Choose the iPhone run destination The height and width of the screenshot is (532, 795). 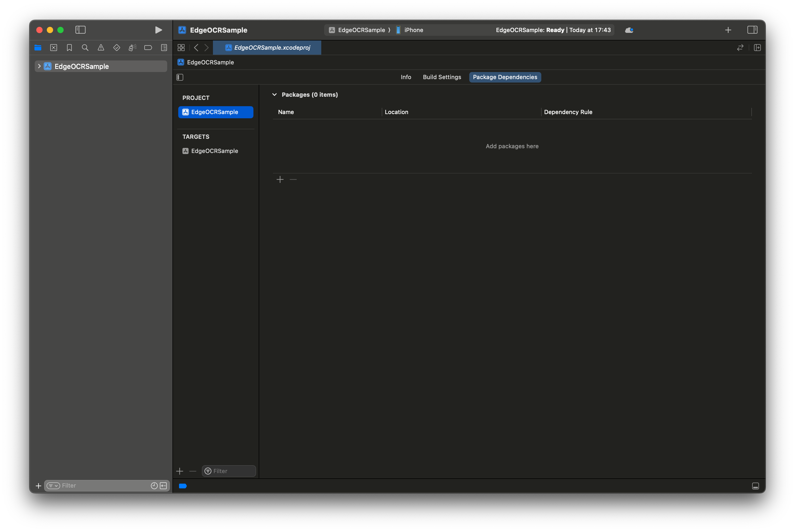point(410,30)
